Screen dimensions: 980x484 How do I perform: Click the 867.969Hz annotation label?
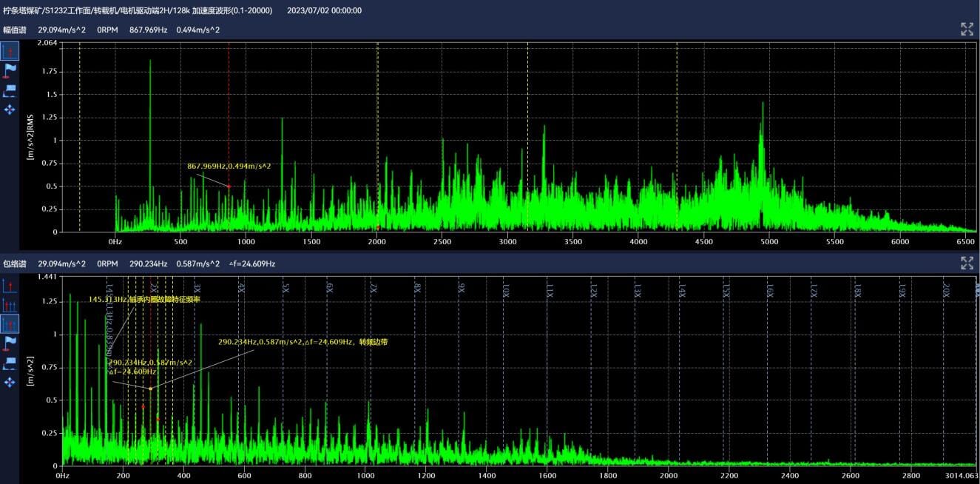pos(229,167)
